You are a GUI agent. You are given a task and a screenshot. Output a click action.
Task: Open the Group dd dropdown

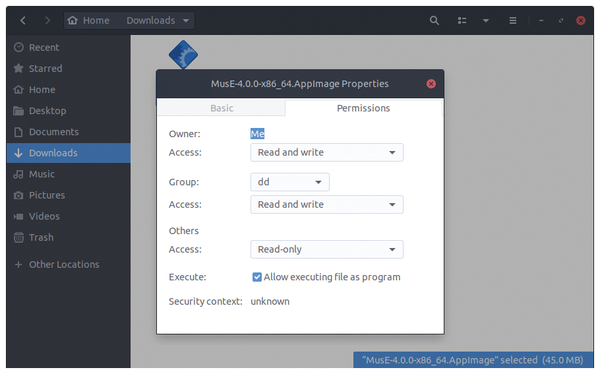point(290,182)
